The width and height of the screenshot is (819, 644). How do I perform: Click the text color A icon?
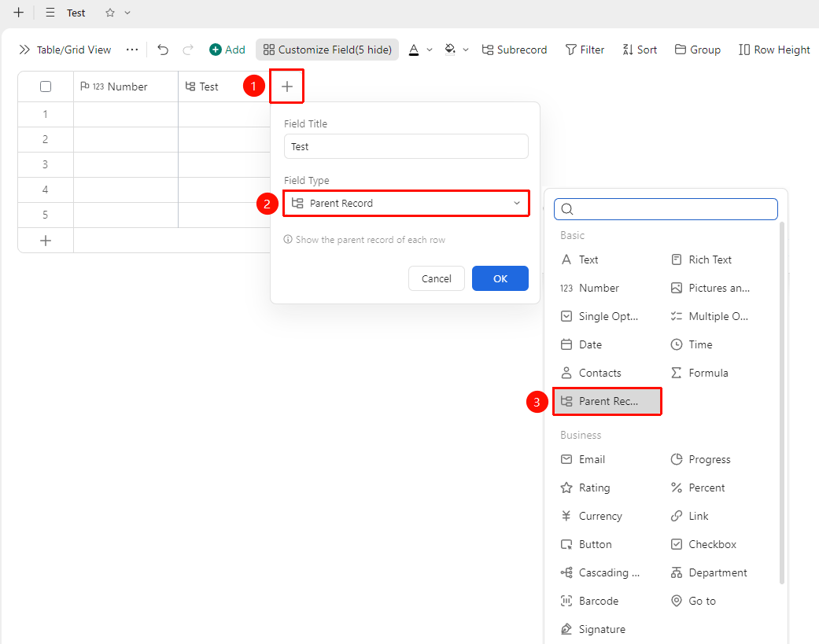[414, 50]
